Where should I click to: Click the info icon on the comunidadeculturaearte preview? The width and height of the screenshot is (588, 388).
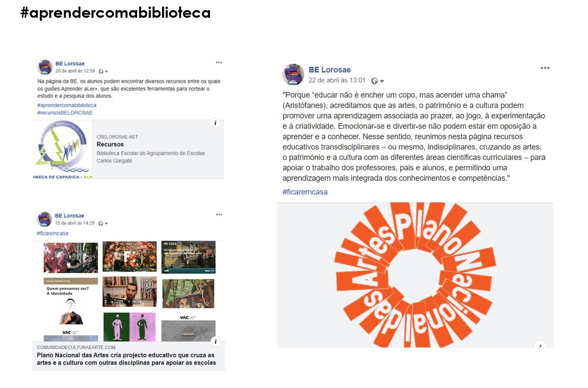click(x=215, y=341)
